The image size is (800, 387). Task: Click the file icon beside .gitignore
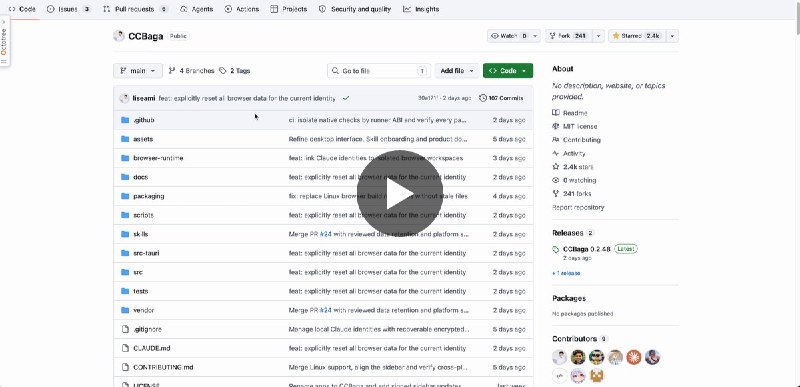coord(125,329)
